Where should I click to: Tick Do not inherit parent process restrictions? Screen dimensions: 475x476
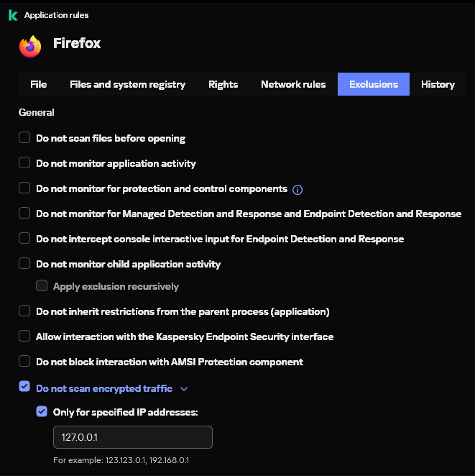(24, 311)
